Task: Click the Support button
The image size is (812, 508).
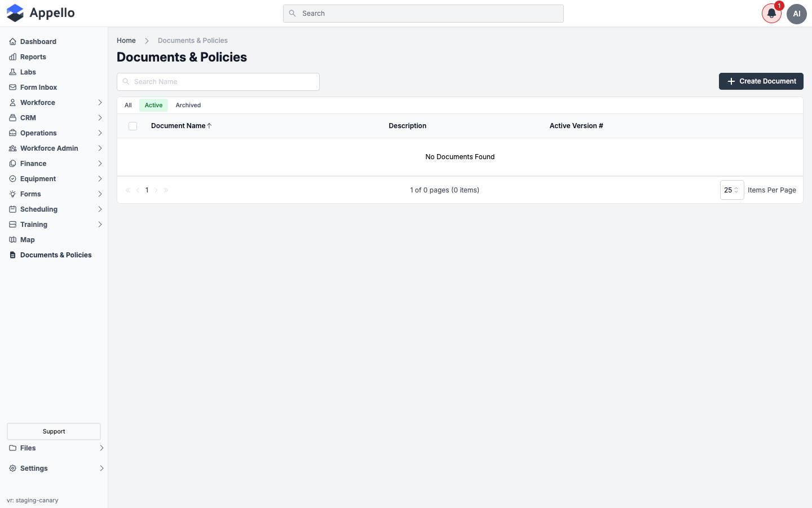Action: 54,431
